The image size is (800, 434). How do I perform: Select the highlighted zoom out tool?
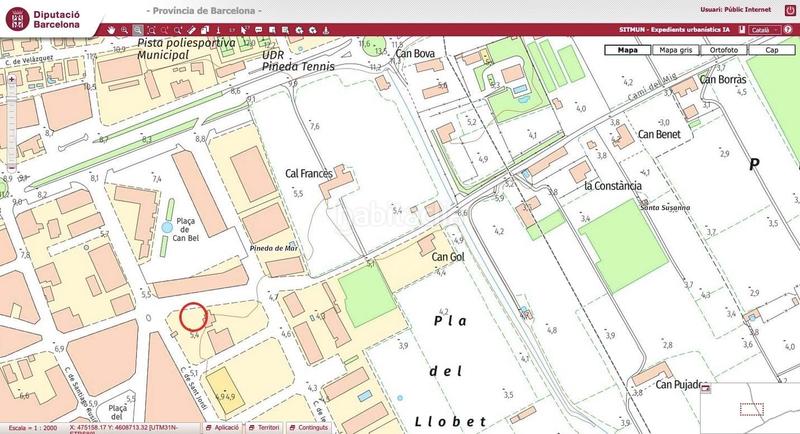[x=138, y=29]
